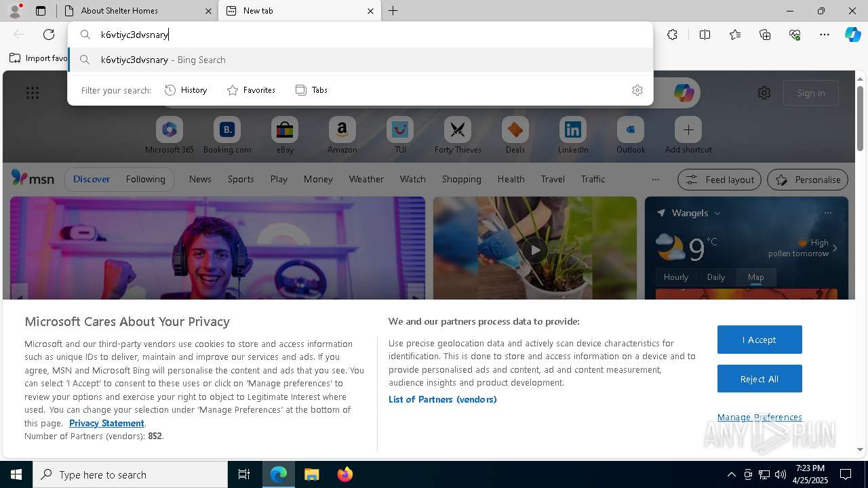Close the New tab tab
Viewport: 868px width, 488px height.
pyautogui.click(x=370, y=11)
